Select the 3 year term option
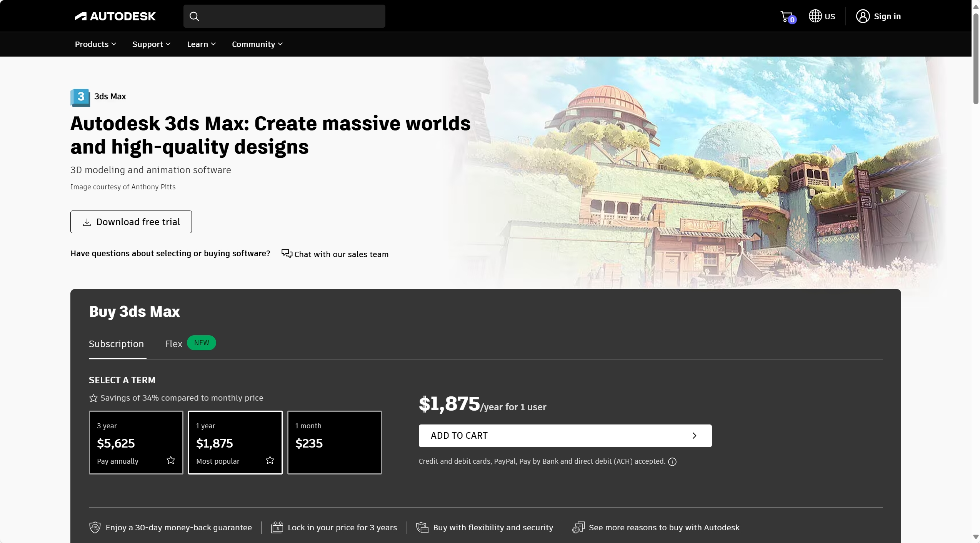 tap(136, 443)
